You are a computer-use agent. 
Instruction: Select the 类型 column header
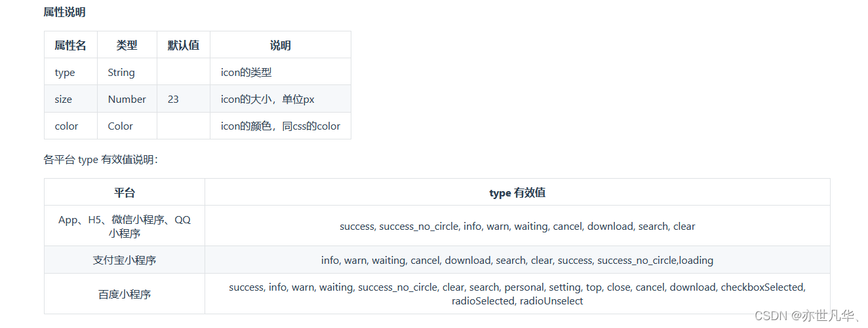(127, 45)
